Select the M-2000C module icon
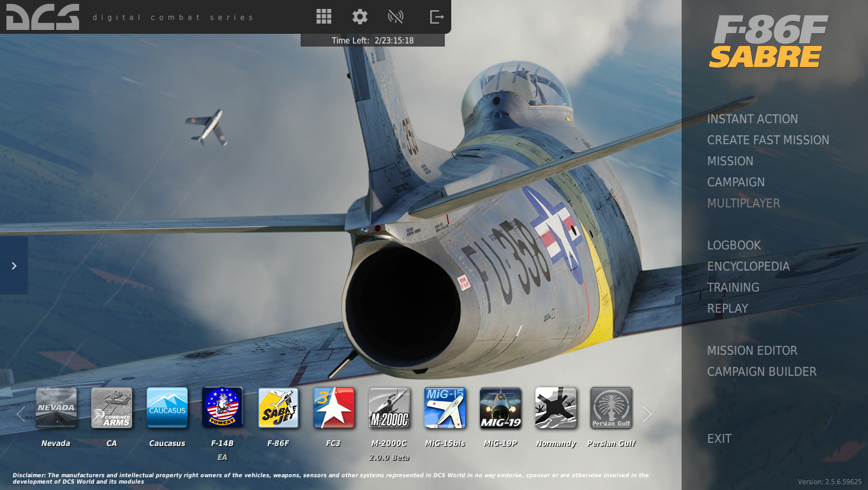868x490 pixels. pos(389,408)
